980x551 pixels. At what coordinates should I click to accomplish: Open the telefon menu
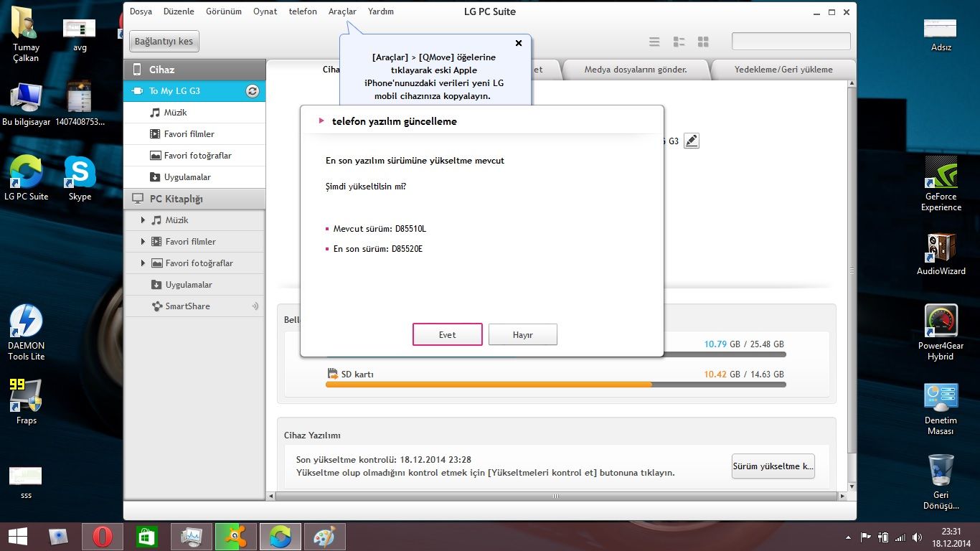pyautogui.click(x=303, y=11)
